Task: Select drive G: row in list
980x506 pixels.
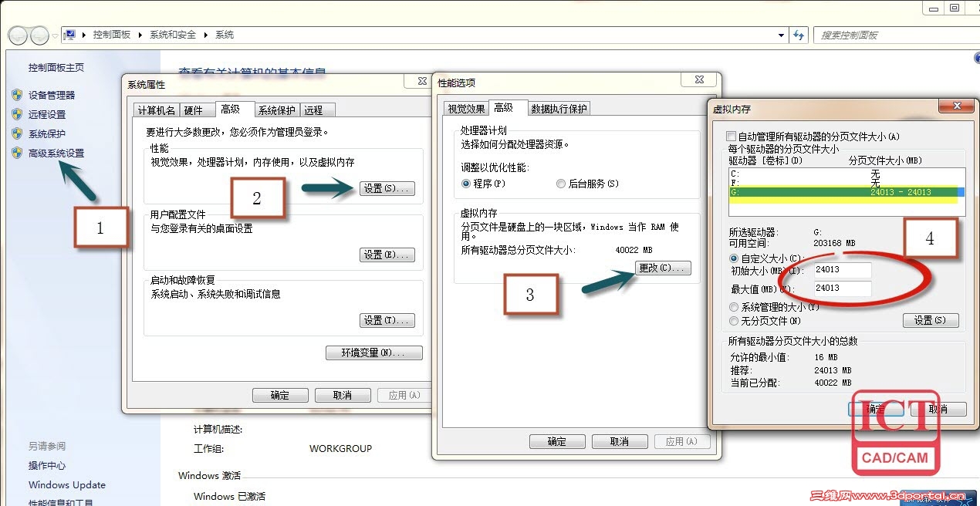Action: pyautogui.click(x=847, y=192)
